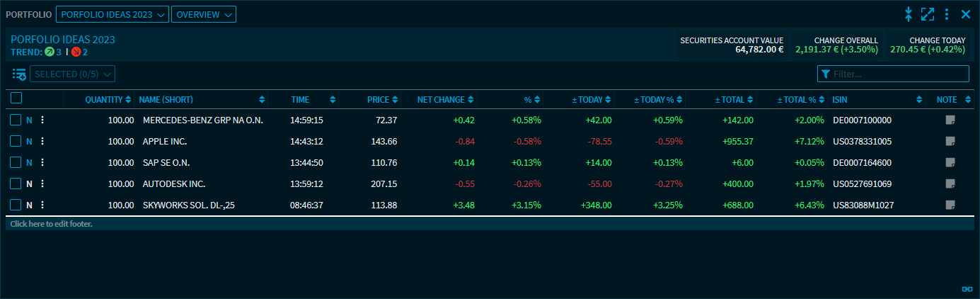
Task: Open the Overview view dropdown
Action: pos(204,14)
